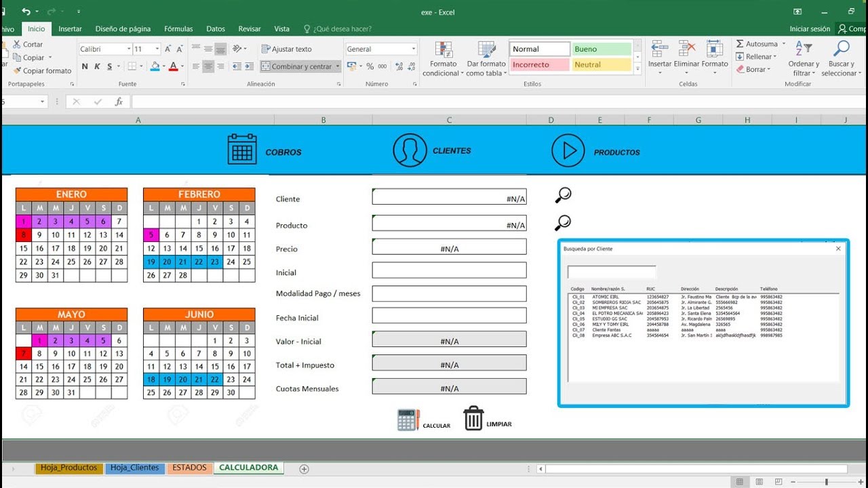This screenshot has height=488, width=868.
Task: Click the Cortar scissors icon
Action: [x=17, y=44]
